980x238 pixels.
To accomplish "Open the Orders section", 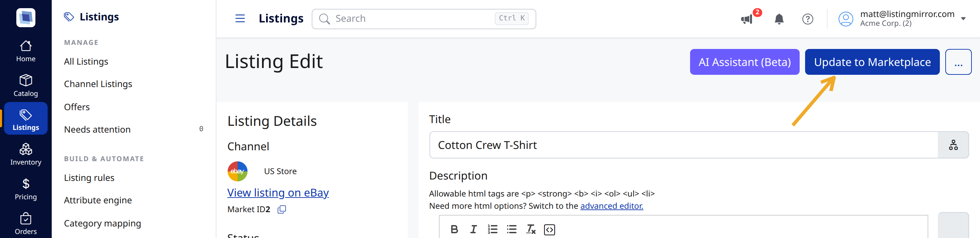I will coord(26,224).
